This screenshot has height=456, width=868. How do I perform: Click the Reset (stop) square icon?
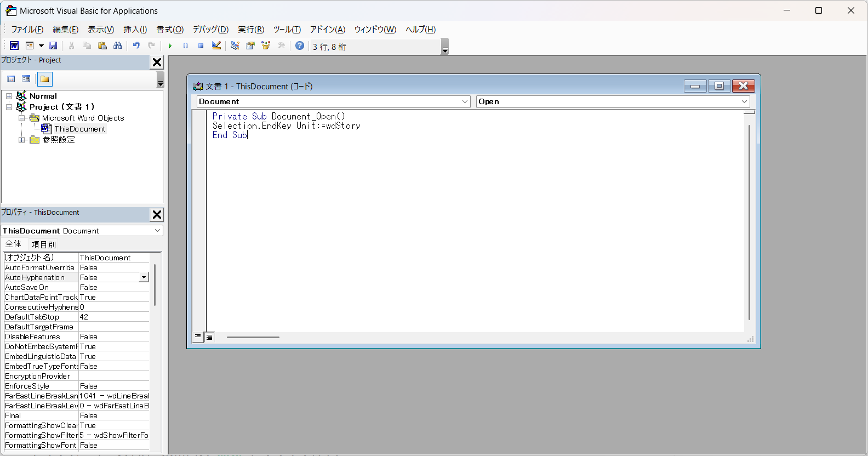[201, 46]
